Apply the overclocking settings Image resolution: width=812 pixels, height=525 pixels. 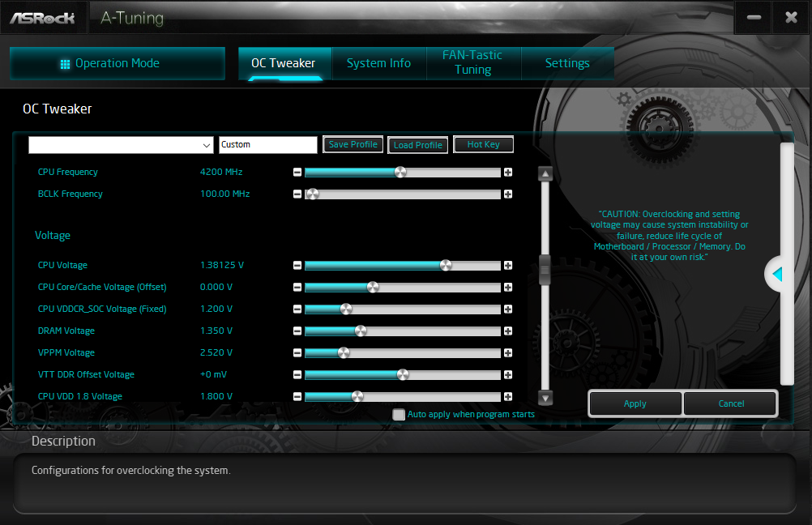[x=635, y=403]
